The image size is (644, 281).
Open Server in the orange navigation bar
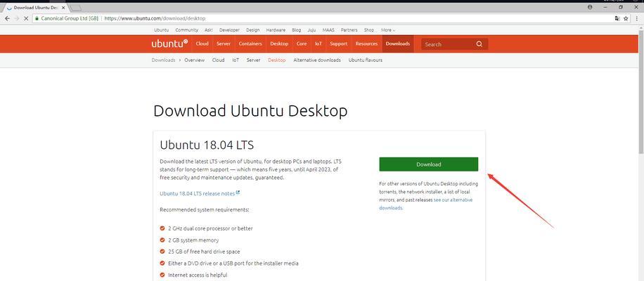224,44
